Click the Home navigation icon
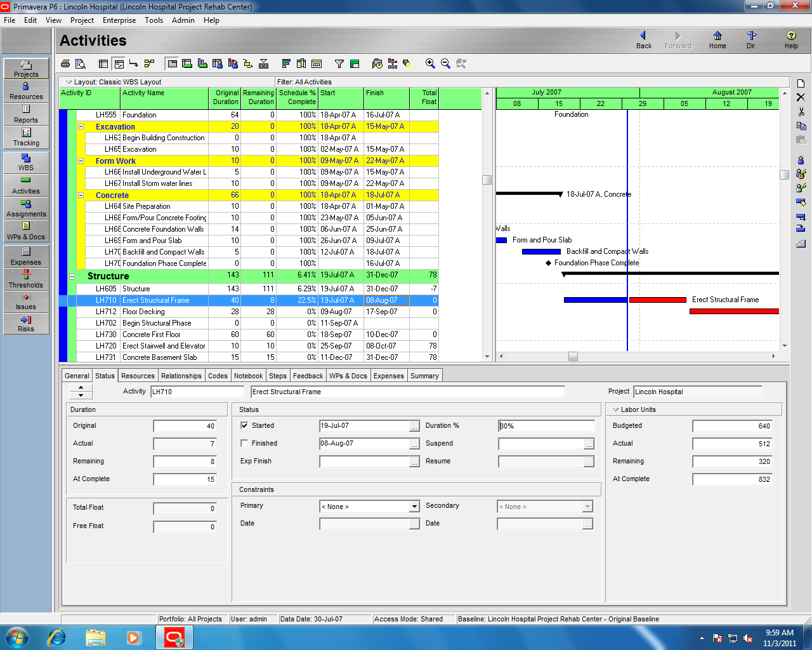The width and height of the screenshot is (812, 650). [x=717, y=40]
